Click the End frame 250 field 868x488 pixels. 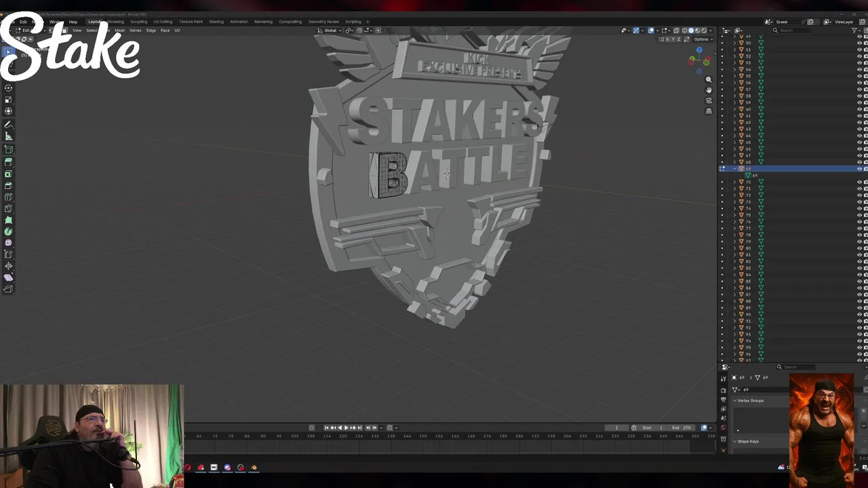(682, 428)
